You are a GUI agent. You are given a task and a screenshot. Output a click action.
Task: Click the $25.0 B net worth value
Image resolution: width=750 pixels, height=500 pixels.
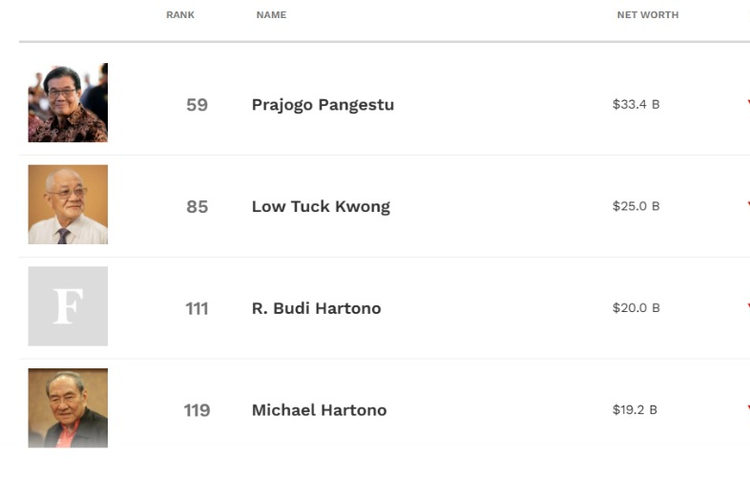pyautogui.click(x=636, y=206)
